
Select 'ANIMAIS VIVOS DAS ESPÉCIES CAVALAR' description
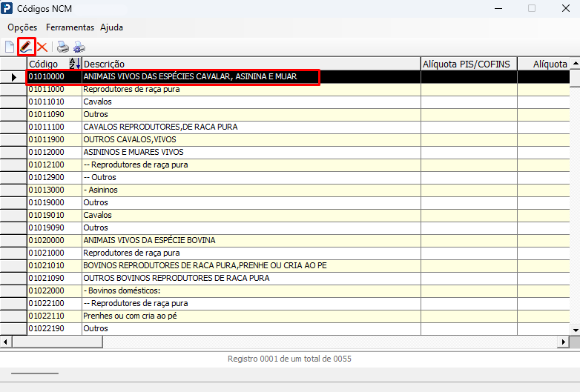coord(251,77)
